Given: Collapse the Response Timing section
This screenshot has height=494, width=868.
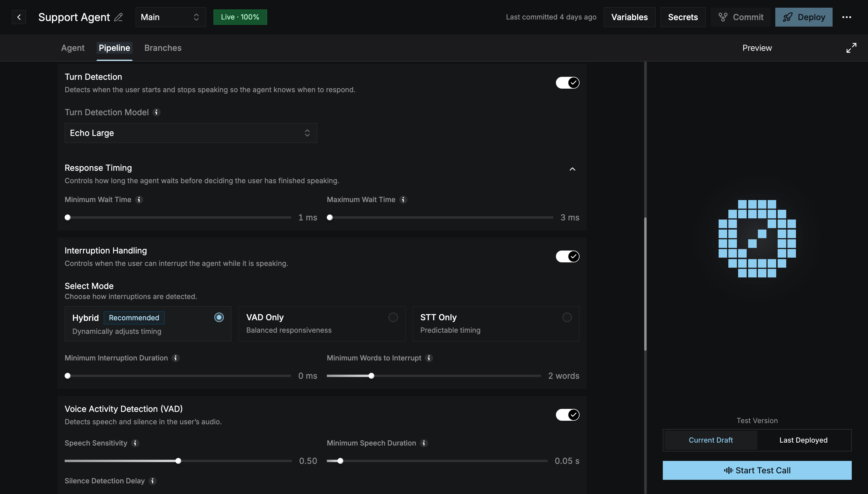Looking at the screenshot, I should point(572,169).
